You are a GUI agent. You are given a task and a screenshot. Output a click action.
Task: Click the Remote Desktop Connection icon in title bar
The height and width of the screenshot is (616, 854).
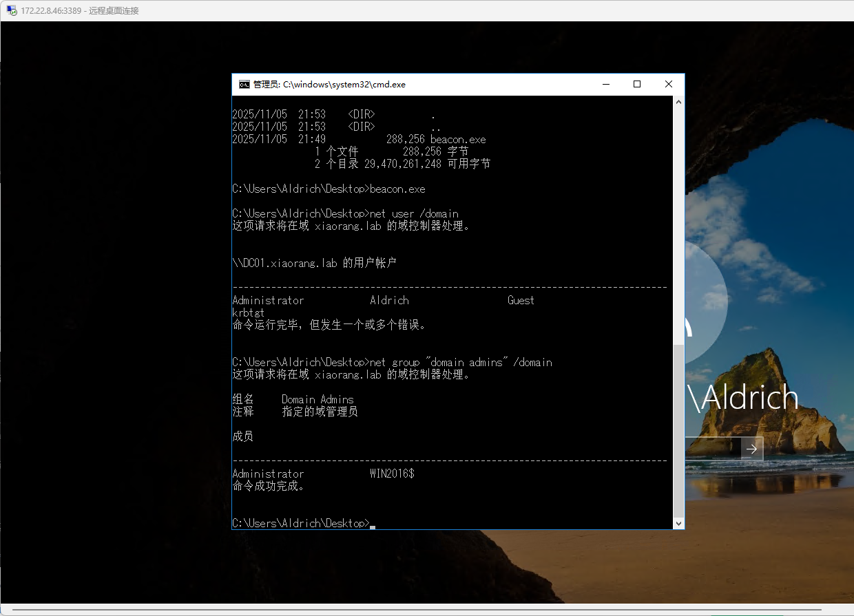[x=12, y=10]
